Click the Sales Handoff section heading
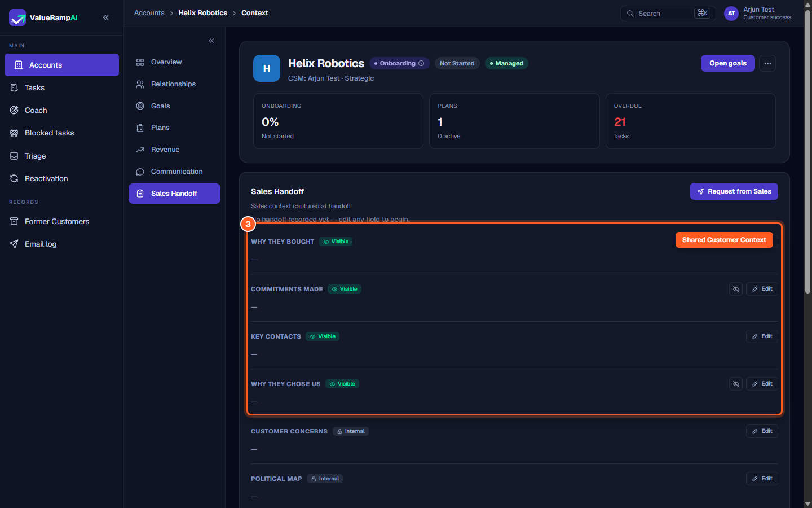The image size is (812, 508). point(277,191)
